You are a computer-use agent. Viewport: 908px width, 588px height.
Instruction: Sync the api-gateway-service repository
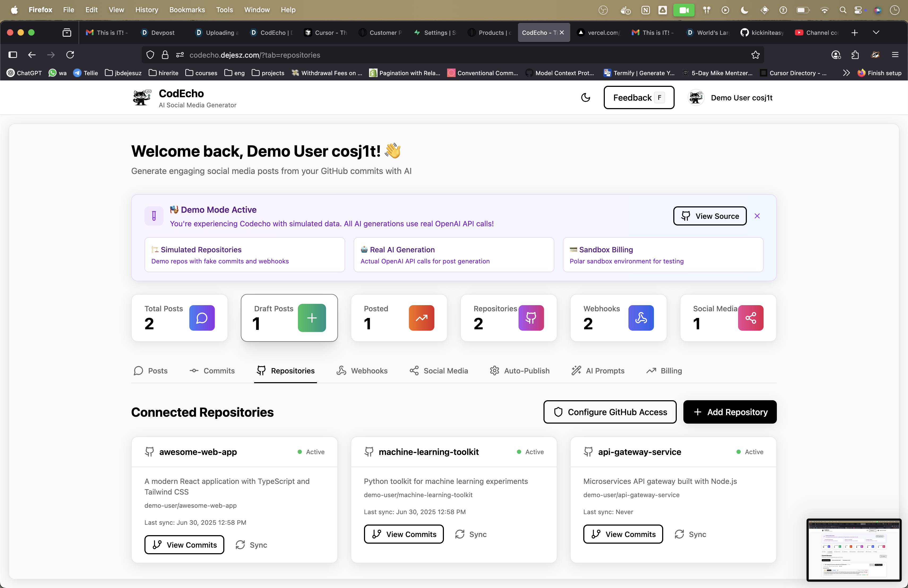(x=690, y=534)
